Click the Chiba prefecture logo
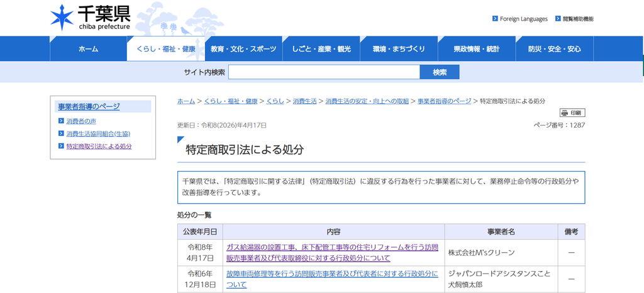 (90, 17)
